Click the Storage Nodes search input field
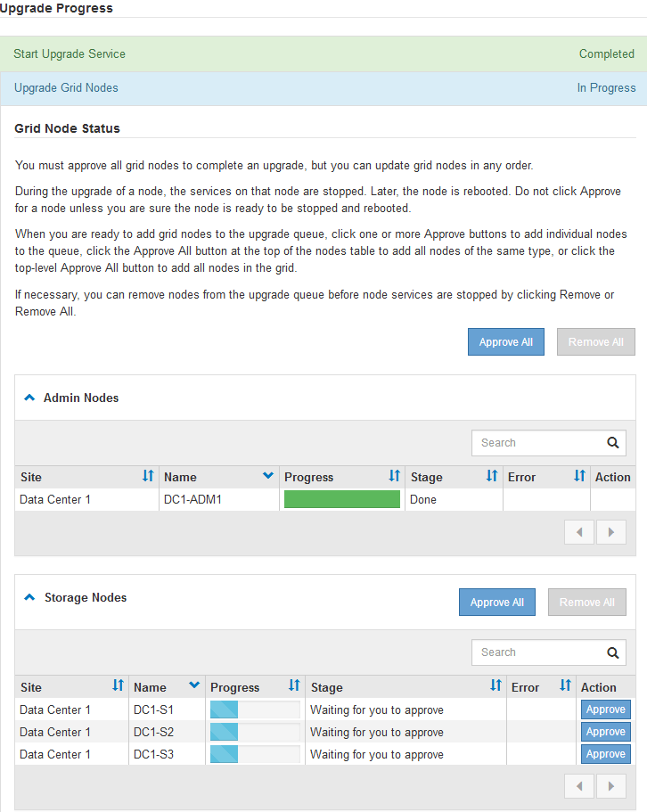Image resolution: width=647 pixels, height=812 pixels. click(535, 652)
